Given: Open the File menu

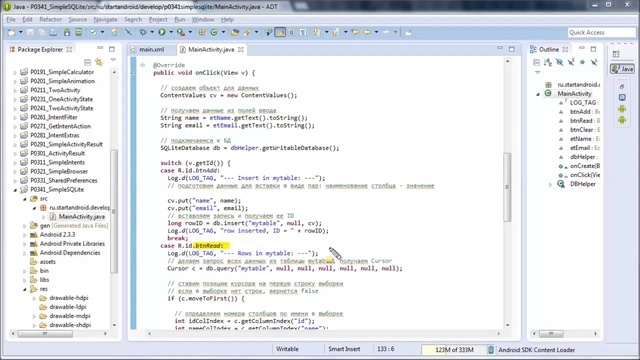Looking at the screenshot, I should (11, 19).
